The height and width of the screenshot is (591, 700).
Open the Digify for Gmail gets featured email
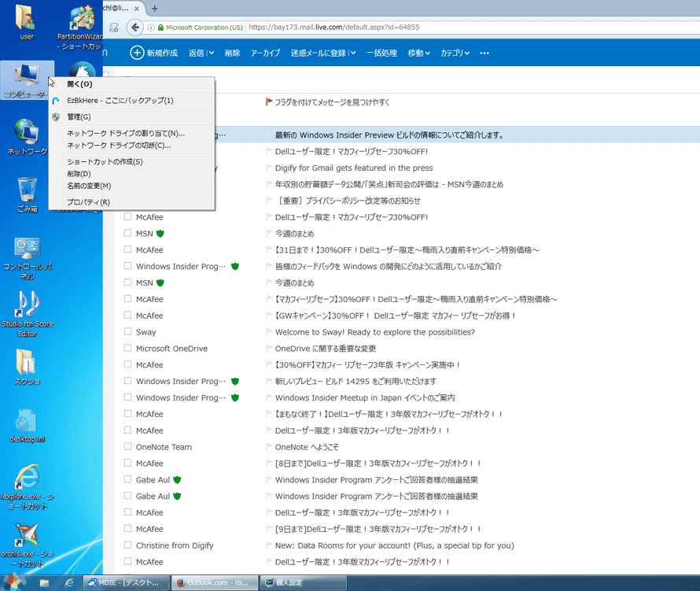(354, 168)
